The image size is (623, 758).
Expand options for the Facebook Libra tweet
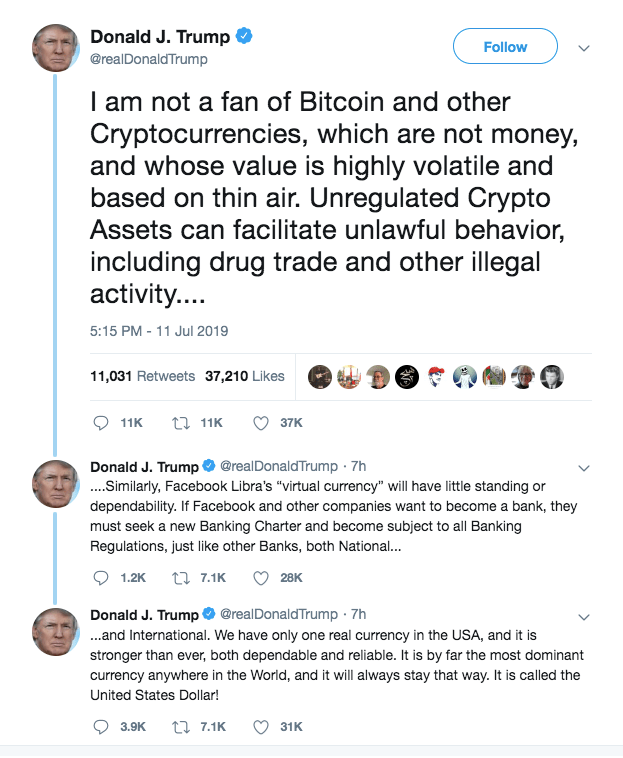pyautogui.click(x=585, y=468)
